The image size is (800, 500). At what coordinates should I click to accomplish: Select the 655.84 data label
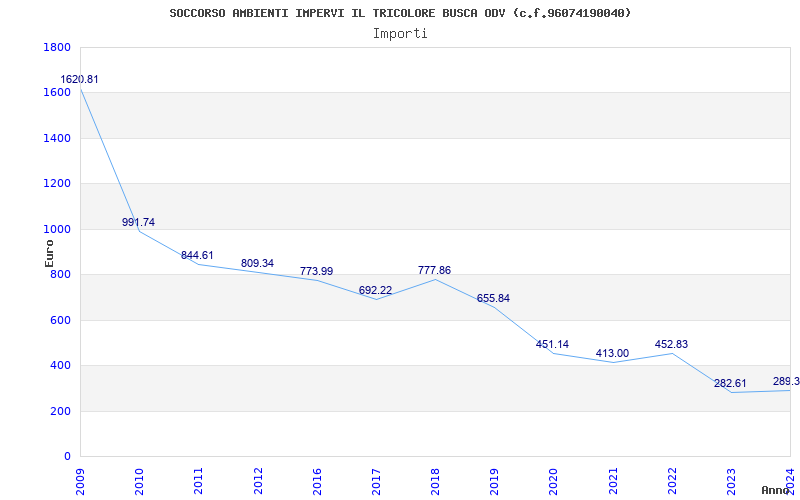(x=493, y=298)
